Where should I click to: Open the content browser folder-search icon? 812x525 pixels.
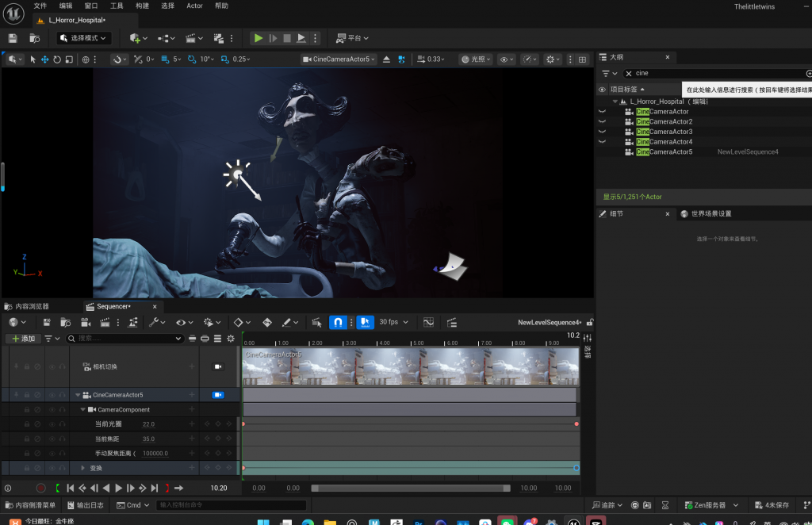[x=35, y=38]
